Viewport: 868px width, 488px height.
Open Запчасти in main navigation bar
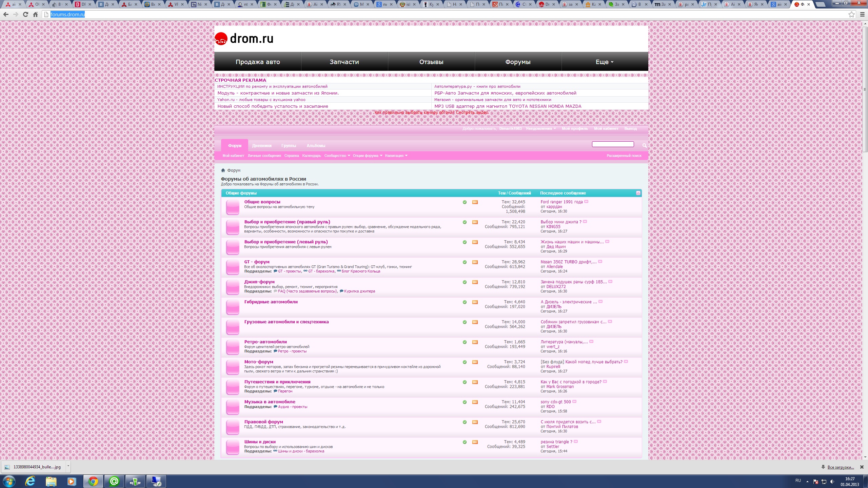coord(344,62)
